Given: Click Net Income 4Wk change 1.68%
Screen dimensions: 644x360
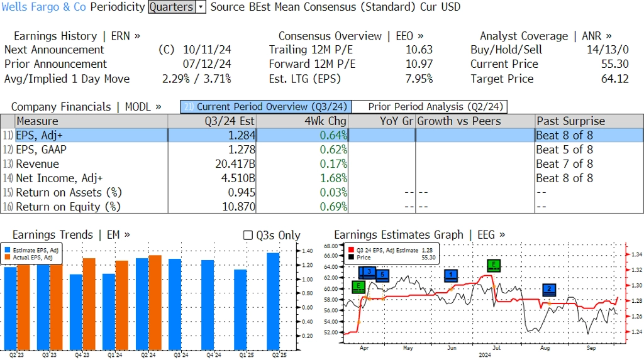Looking at the screenshot, I should pos(333,178).
